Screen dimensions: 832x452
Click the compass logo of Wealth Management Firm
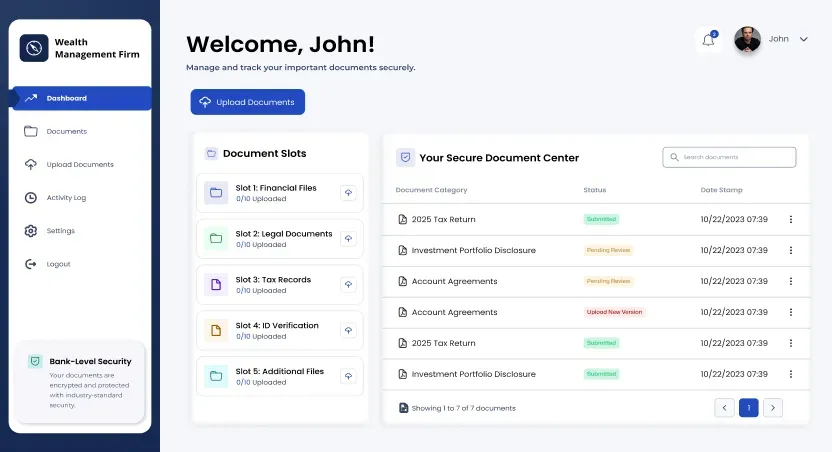[x=34, y=48]
